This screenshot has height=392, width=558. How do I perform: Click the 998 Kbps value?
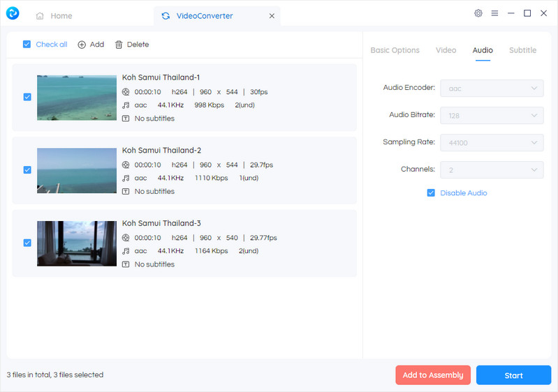pos(210,105)
